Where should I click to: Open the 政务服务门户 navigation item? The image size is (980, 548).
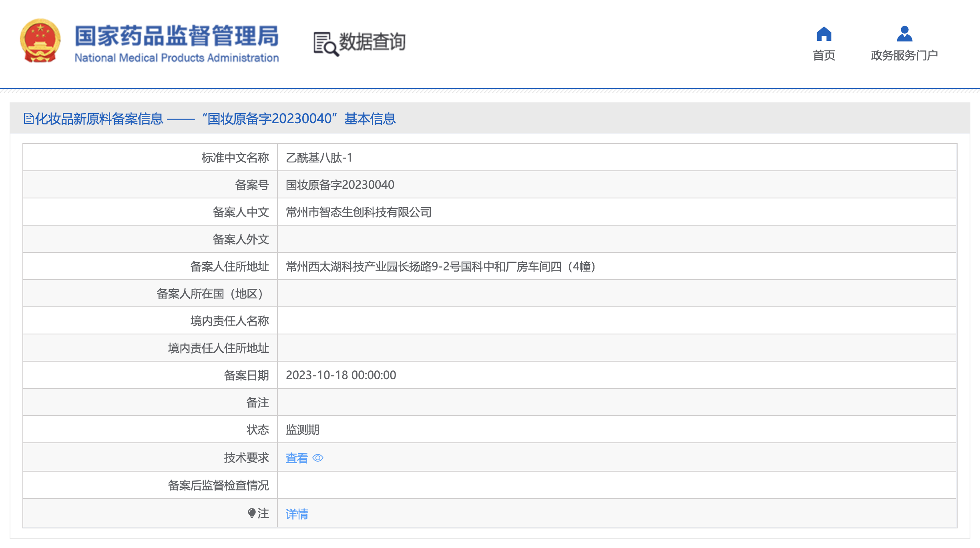click(904, 55)
